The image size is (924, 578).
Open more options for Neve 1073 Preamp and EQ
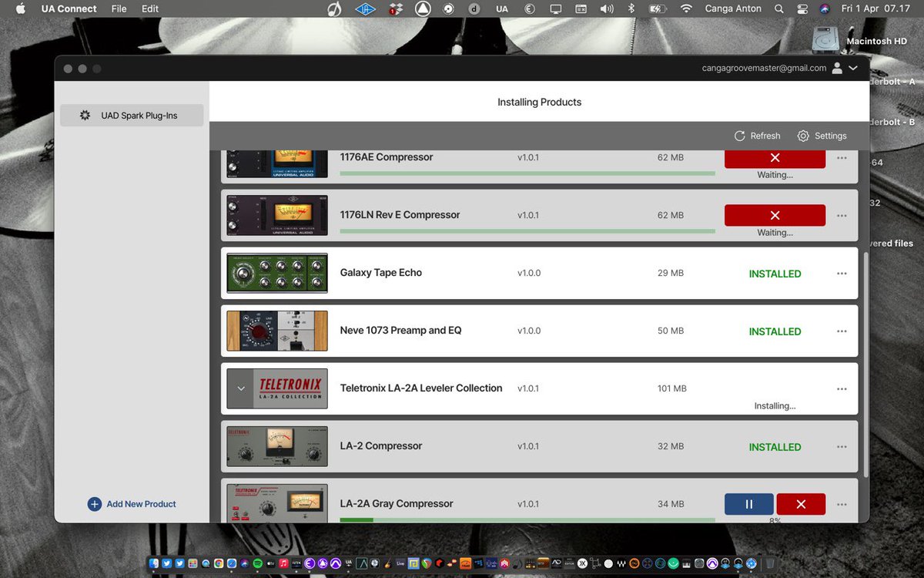coord(842,331)
